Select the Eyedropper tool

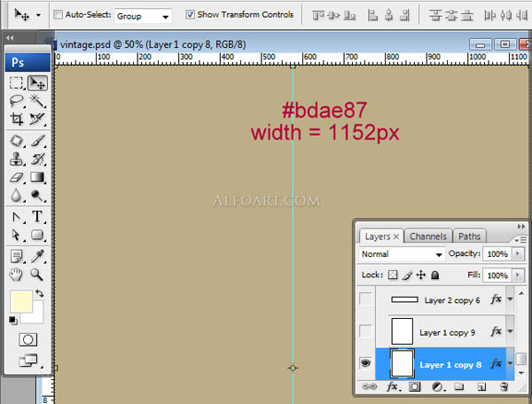[x=37, y=257]
